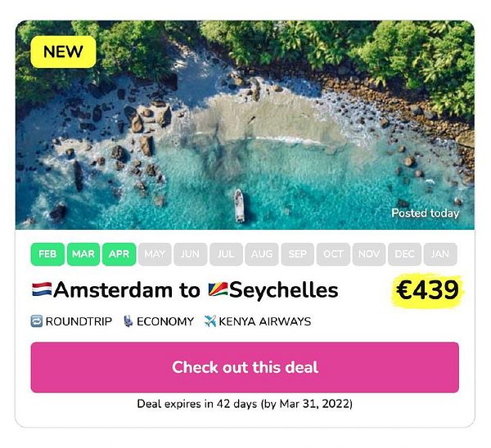Click the roundtrip arrows icon
491x448 pixels.
(x=37, y=321)
